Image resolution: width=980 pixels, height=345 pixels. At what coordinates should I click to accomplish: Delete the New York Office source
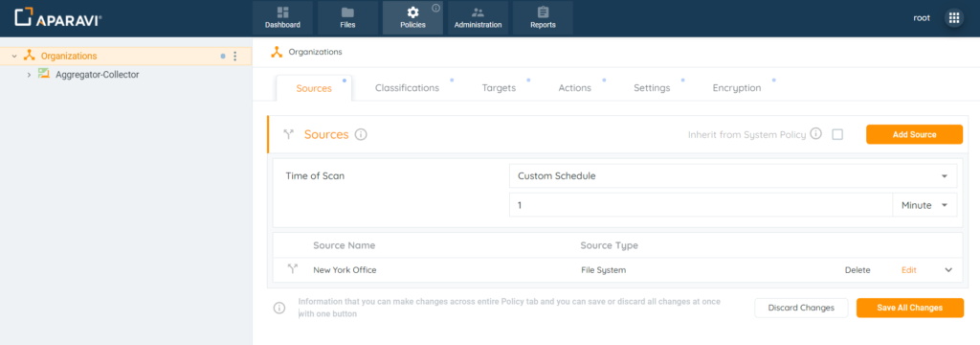tap(857, 270)
